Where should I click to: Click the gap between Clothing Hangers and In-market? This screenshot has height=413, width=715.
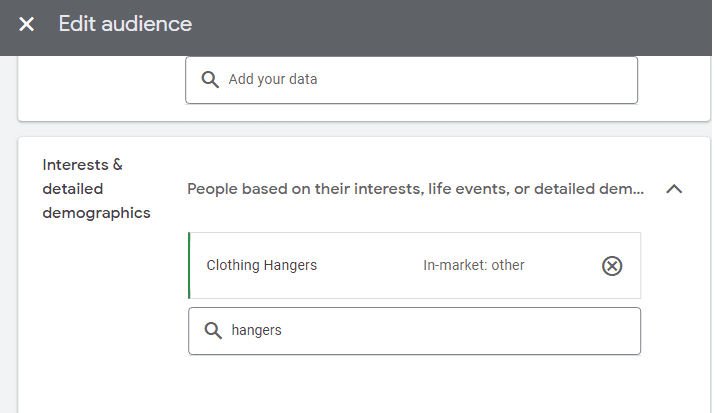370,265
